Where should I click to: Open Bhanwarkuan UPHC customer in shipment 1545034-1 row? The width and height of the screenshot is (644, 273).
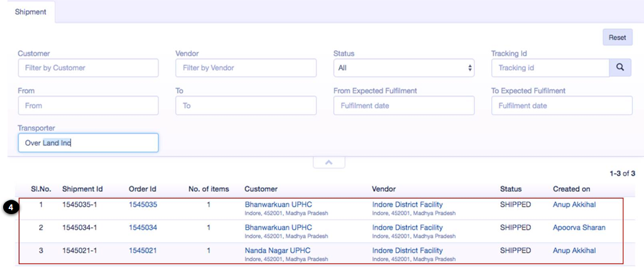(x=278, y=227)
